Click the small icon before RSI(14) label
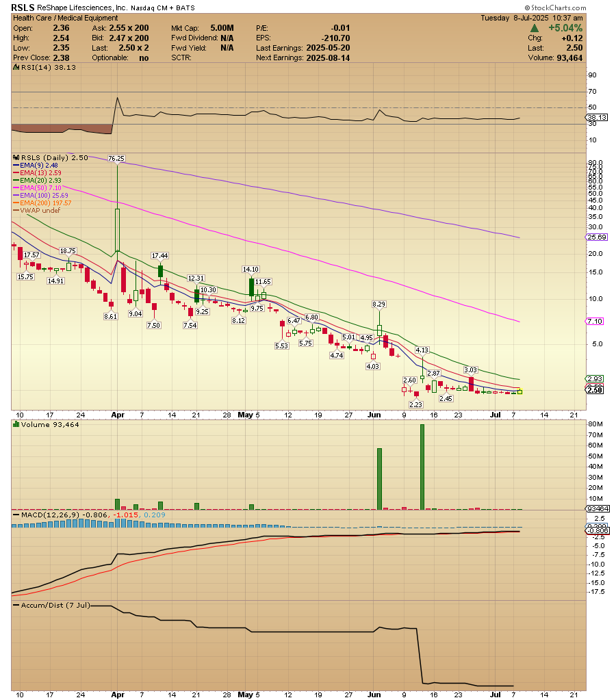 pos(16,68)
